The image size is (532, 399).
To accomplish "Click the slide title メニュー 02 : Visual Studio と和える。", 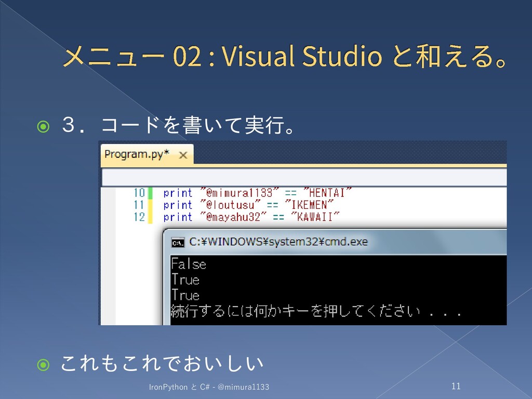I will coord(286,56).
